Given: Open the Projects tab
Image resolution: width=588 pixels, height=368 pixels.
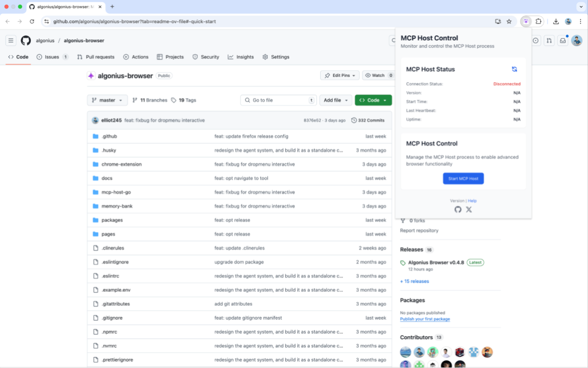Looking at the screenshot, I should point(170,57).
